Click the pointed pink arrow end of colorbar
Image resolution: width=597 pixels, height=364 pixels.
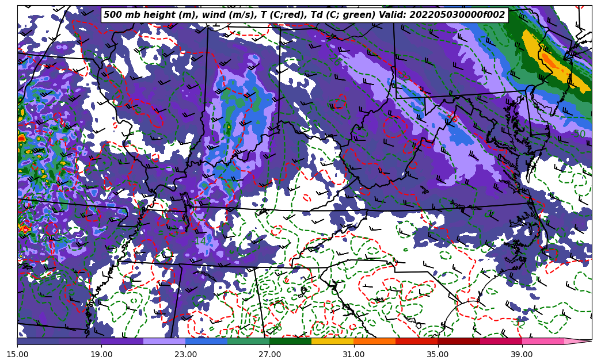578,341
